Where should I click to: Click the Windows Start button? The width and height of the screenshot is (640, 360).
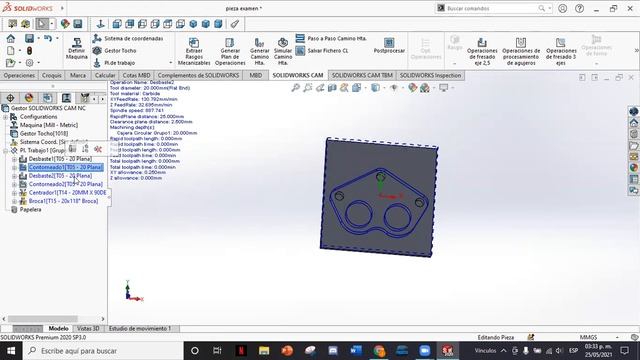point(11,351)
